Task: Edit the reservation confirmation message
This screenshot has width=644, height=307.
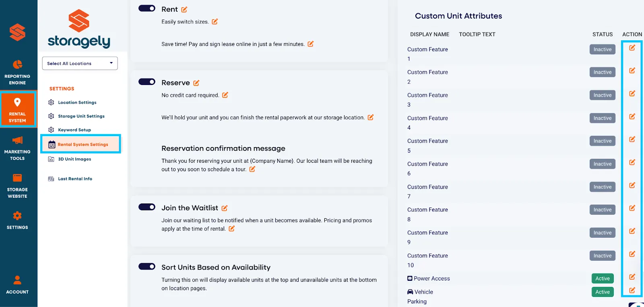Action: [x=252, y=169]
